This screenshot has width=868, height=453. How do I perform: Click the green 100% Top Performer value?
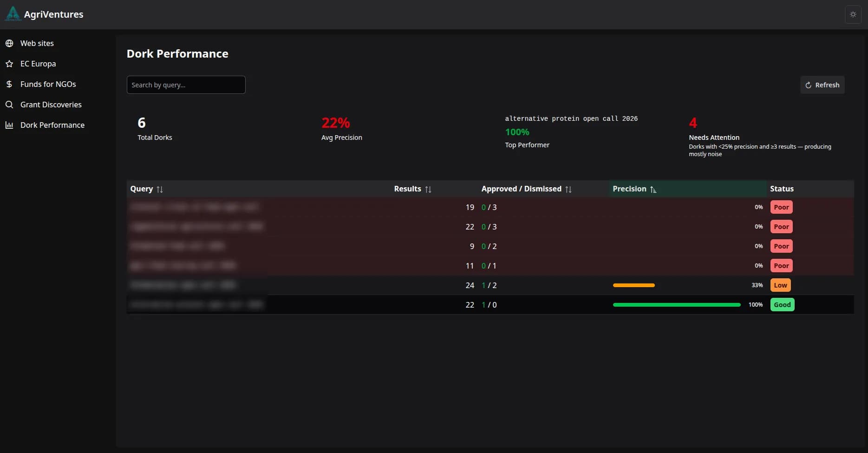tap(517, 132)
